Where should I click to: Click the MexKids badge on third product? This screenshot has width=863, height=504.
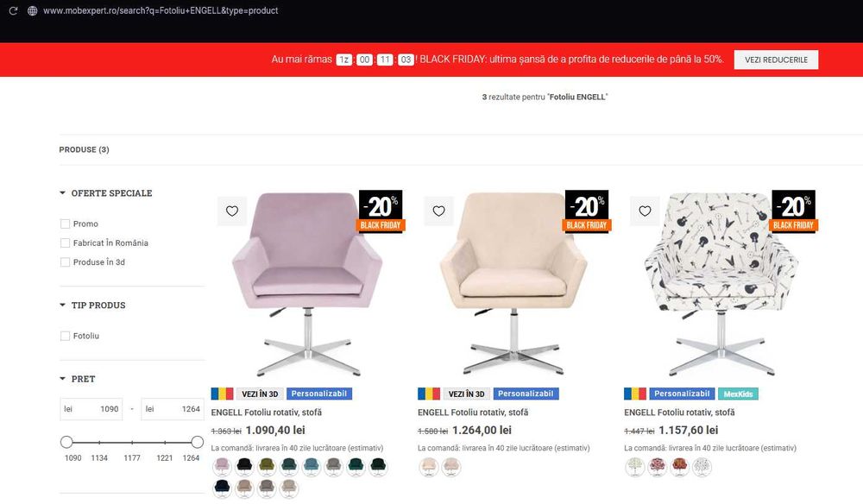(x=738, y=394)
